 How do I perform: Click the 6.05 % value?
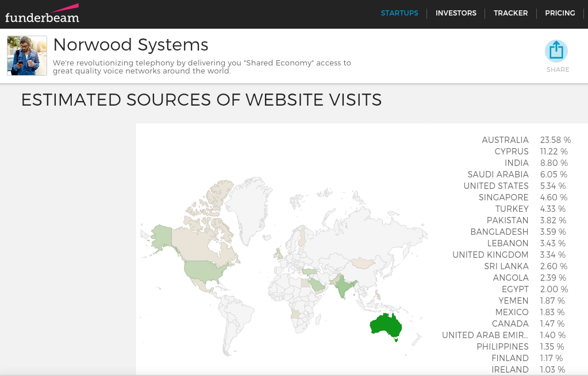(x=554, y=175)
